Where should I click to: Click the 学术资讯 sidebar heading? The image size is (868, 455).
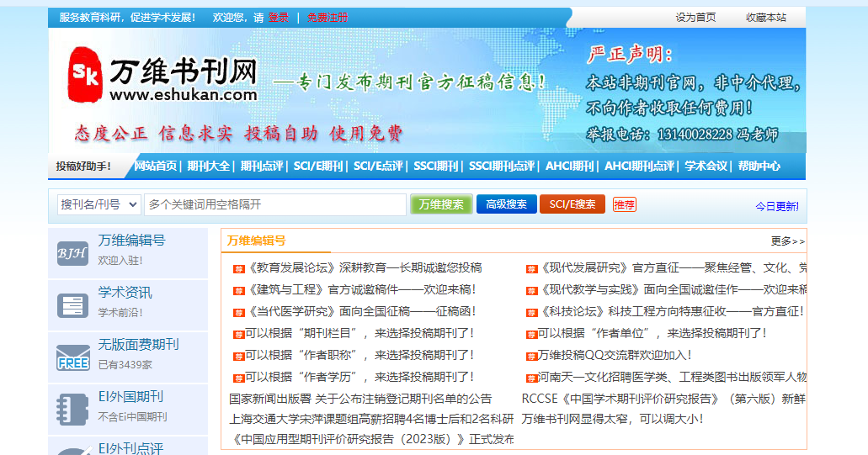[125, 292]
